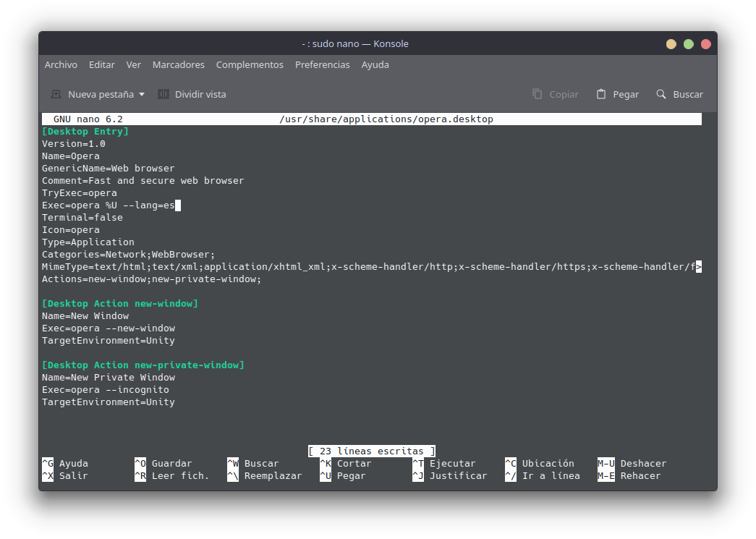Viewport: 756px width, 539px height.
Task: Click the 'Icon=opera' line
Action: coord(71,230)
